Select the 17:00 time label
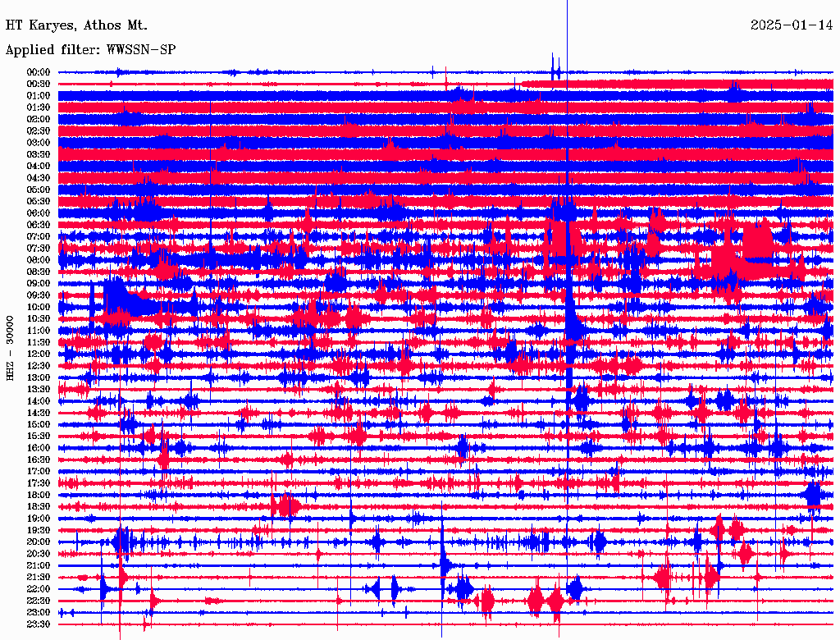Image resolution: width=840 pixels, height=640 pixels. click(39, 472)
